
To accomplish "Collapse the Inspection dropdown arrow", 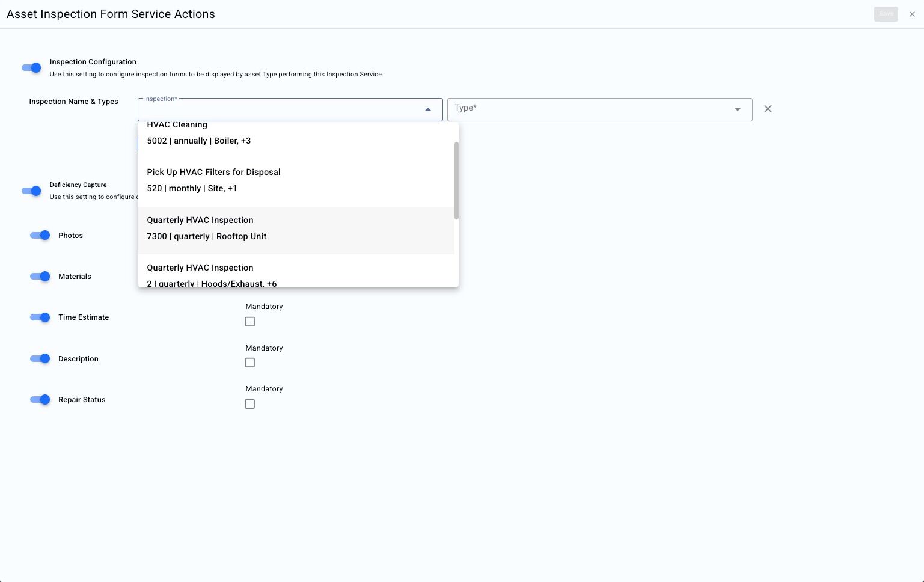I will click(x=428, y=109).
